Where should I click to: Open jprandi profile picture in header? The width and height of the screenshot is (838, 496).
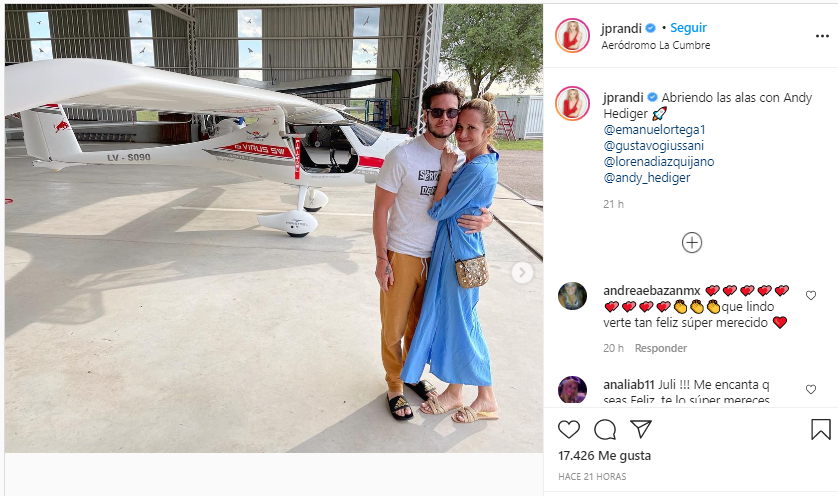[572, 35]
